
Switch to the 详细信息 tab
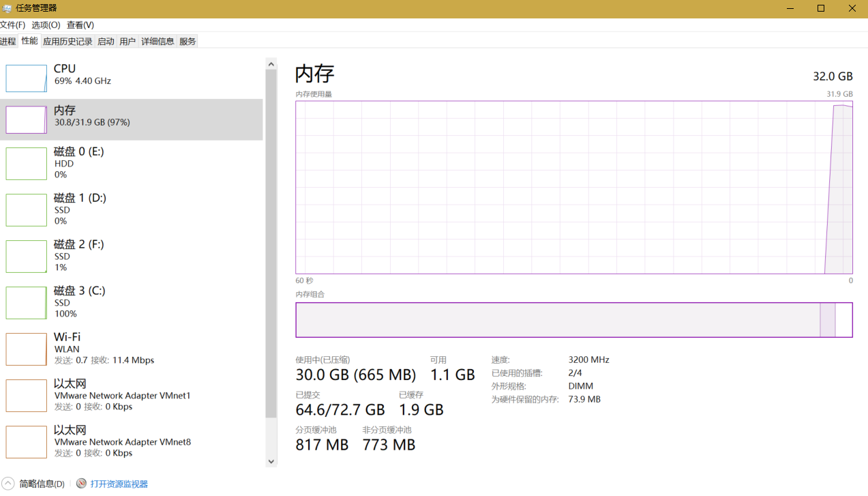pyautogui.click(x=158, y=42)
